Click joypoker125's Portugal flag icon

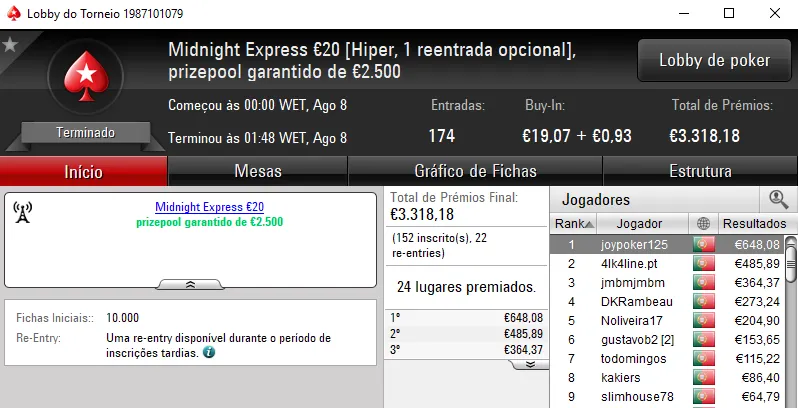703,244
